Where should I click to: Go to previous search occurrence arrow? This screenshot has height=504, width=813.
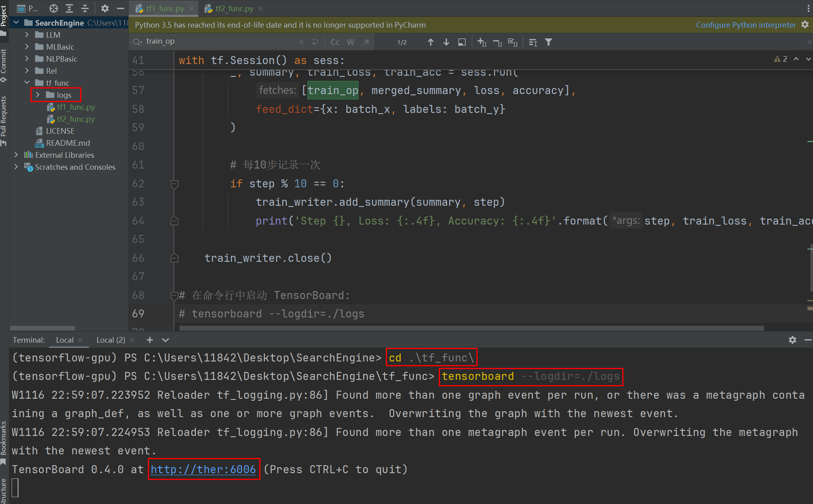[x=431, y=42]
